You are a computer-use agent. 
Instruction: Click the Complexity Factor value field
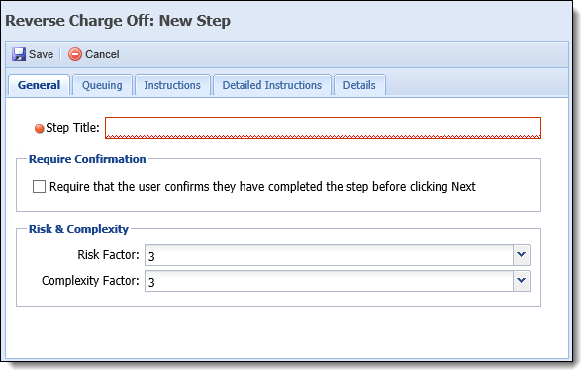[329, 281]
